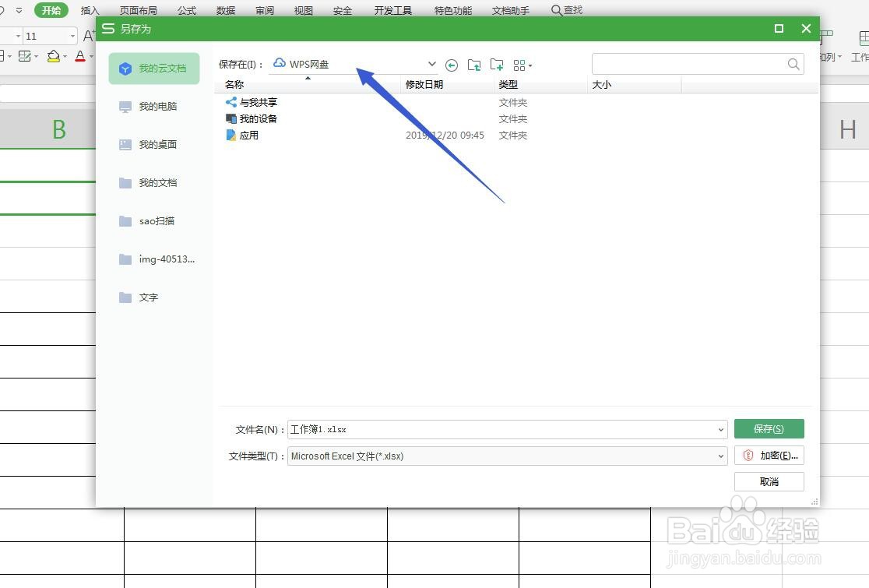This screenshot has height=588, width=869.
Task: Click the 保存 save button
Action: tap(769, 429)
